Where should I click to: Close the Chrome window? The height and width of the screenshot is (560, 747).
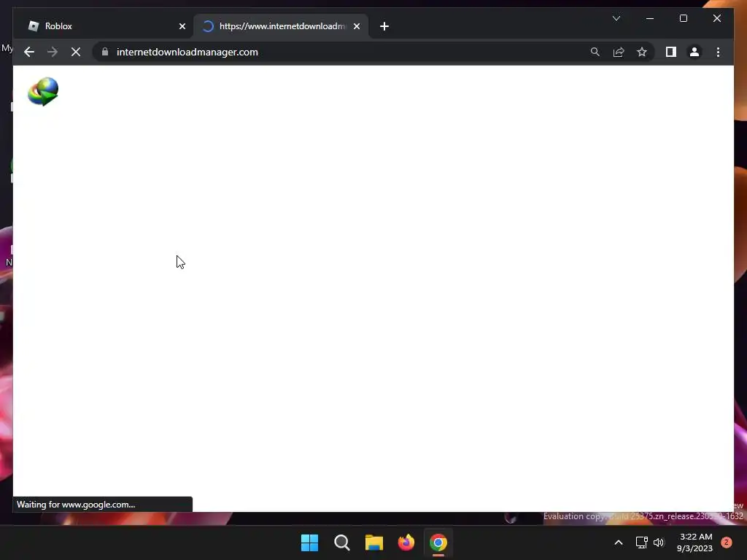(717, 18)
